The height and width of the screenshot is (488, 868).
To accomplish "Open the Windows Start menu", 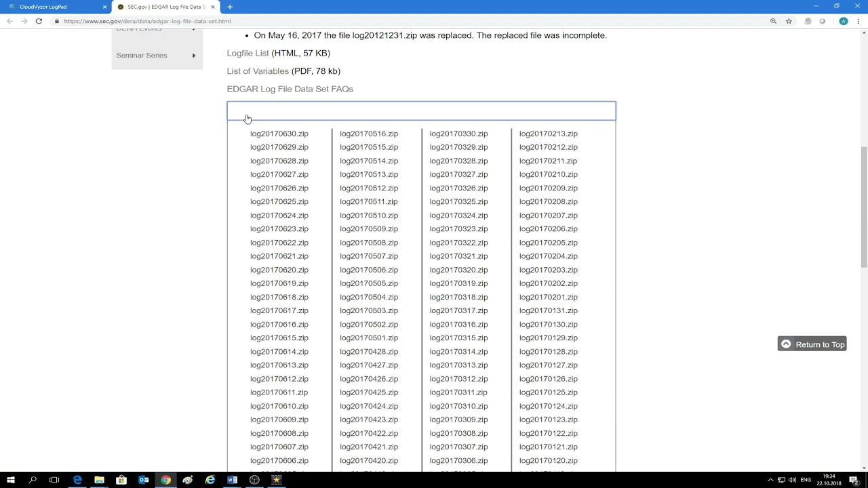I will 11,480.
